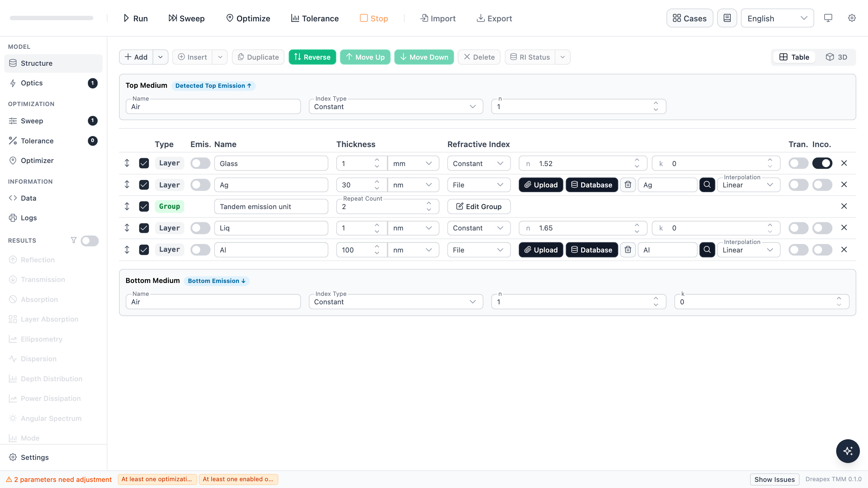Search the Ag material database with magnifier
The width and height of the screenshot is (868, 488).
pyautogui.click(x=707, y=185)
